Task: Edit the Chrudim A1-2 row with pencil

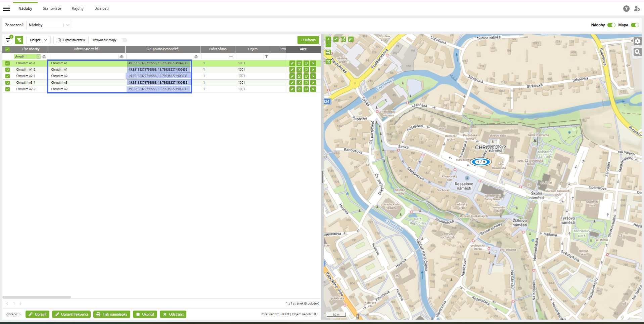Action: pos(292,70)
